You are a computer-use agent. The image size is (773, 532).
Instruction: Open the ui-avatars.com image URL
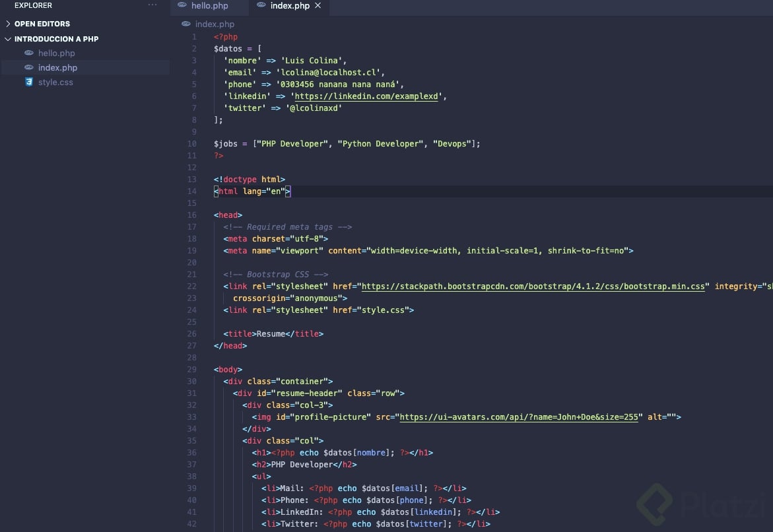(519, 417)
